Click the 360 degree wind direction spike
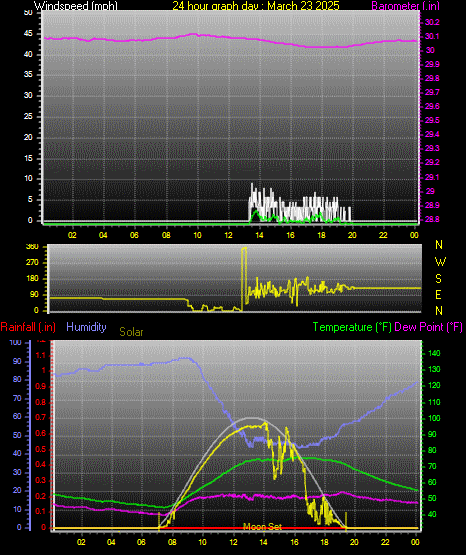This screenshot has height=555, width=466. tap(244, 249)
